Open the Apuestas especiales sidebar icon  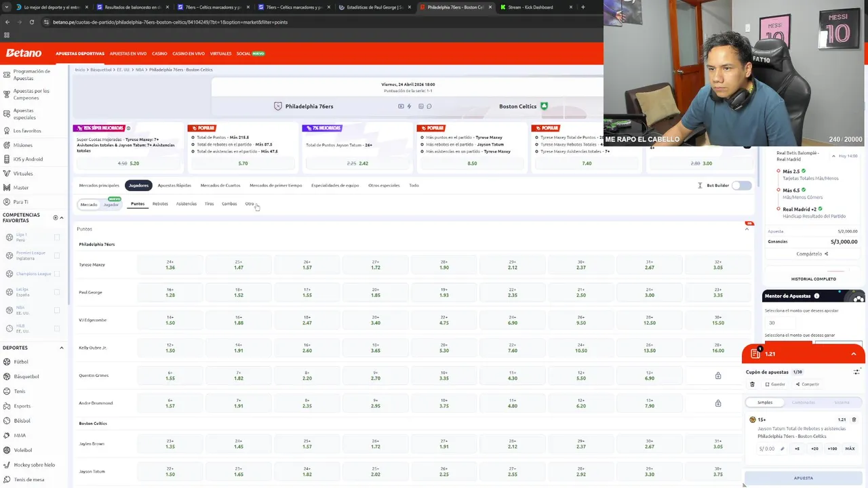(7, 113)
